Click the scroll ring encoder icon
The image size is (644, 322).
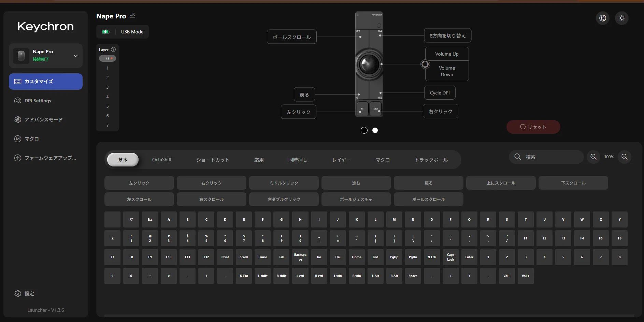425,64
